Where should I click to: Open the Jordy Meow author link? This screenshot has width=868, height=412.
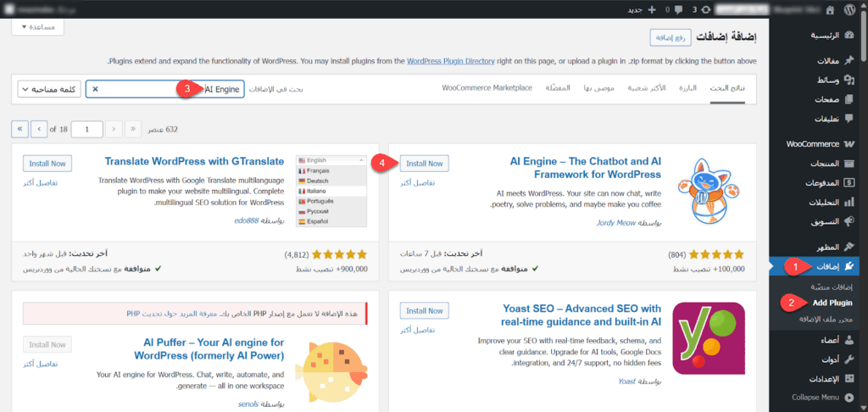[x=623, y=224]
